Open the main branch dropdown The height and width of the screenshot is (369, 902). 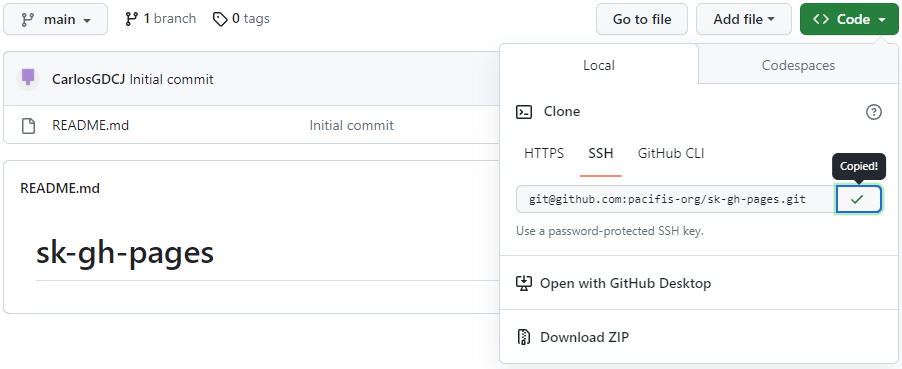point(55,19)
